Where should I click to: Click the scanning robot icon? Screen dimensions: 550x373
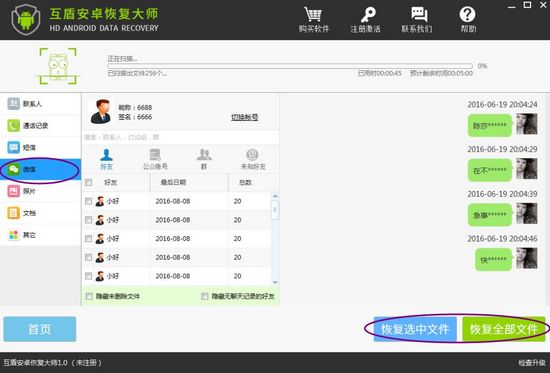click(x=58, y=66)
